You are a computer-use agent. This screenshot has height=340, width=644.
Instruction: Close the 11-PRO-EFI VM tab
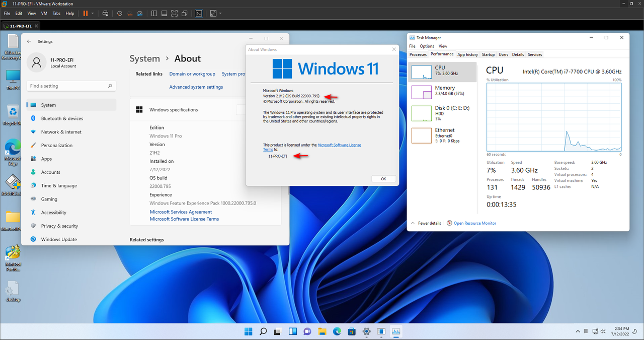[x=37, y=25]
